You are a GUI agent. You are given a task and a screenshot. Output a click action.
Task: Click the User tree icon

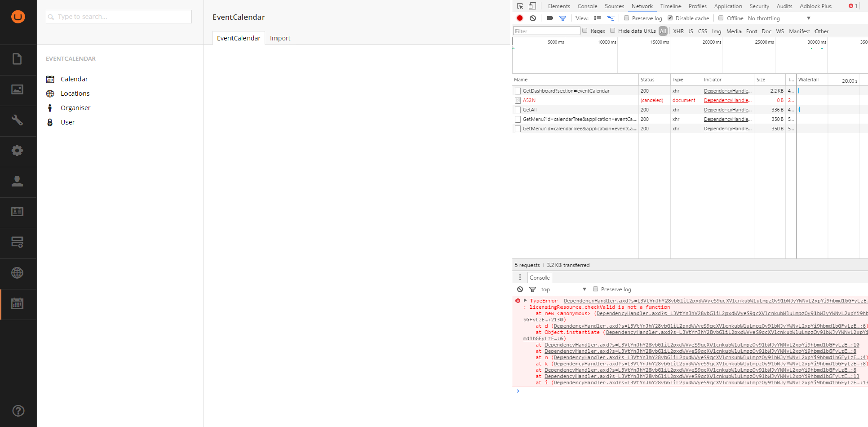click(50, 122)
